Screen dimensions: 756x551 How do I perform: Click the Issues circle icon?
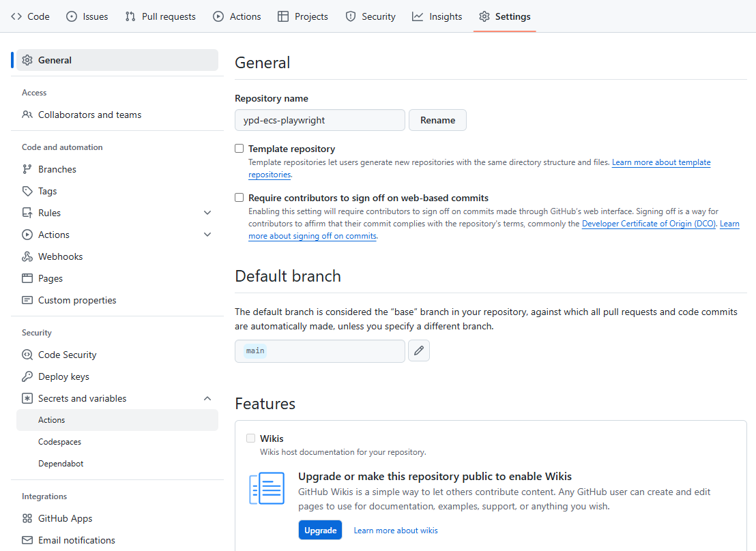[x=72, y=16]
